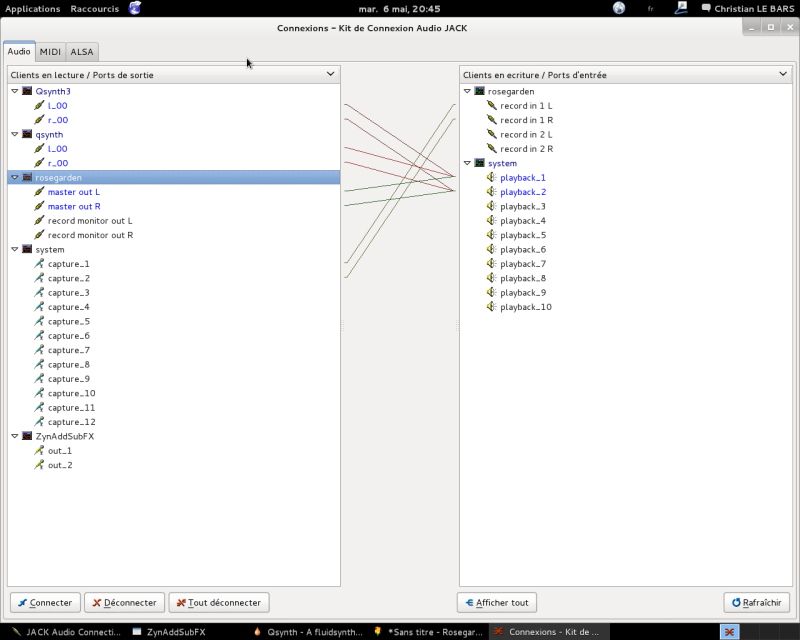Click the Tout déconnecter button
Image resolution: width=800 pixels, height=640 pixels.
point(219,603)
